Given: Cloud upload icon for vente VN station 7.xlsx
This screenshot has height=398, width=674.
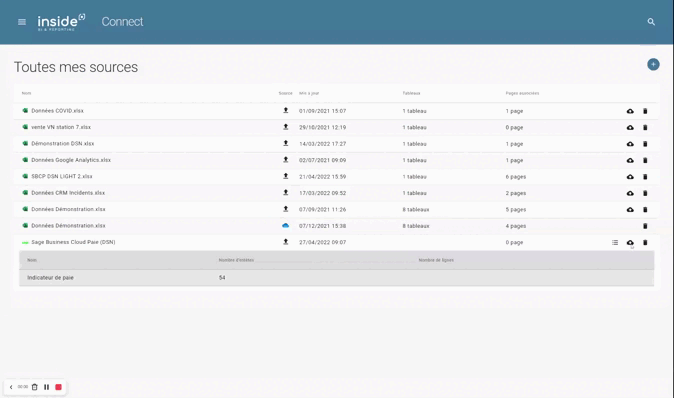Looking at the screenshot, I should coord(630,127).
